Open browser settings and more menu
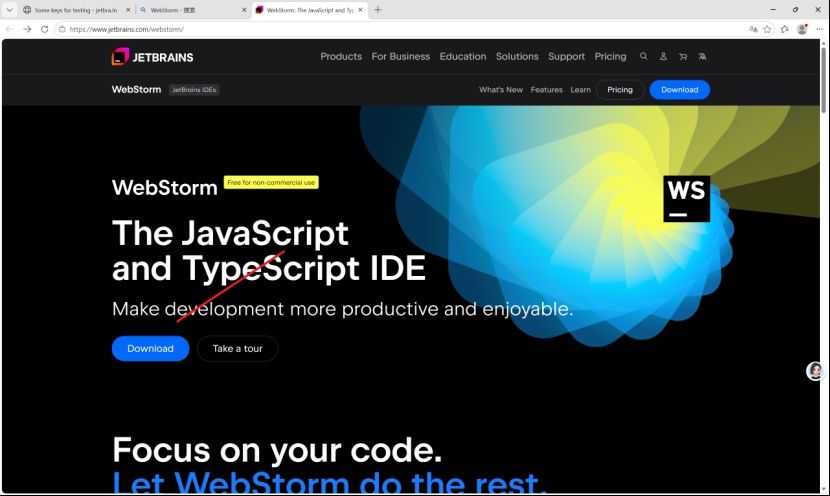The width and height of the screenshot is (830, 496). click(819, 29)
